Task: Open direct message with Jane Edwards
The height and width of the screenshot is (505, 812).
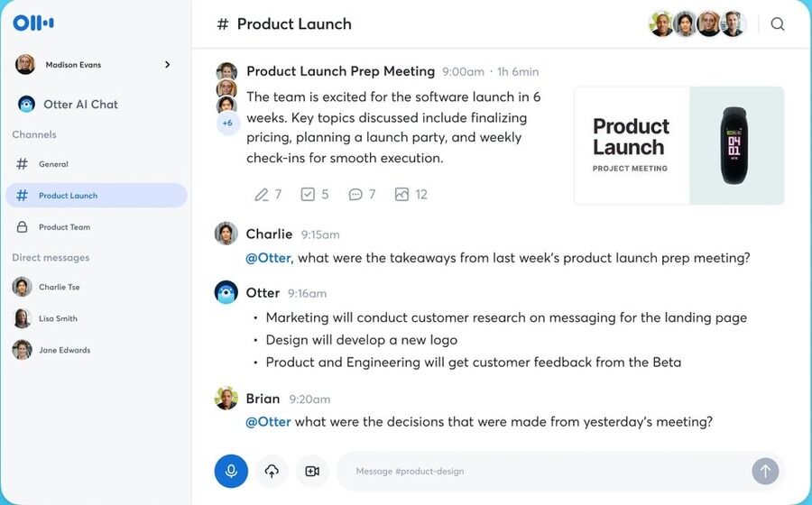Action: pos(64,350)
